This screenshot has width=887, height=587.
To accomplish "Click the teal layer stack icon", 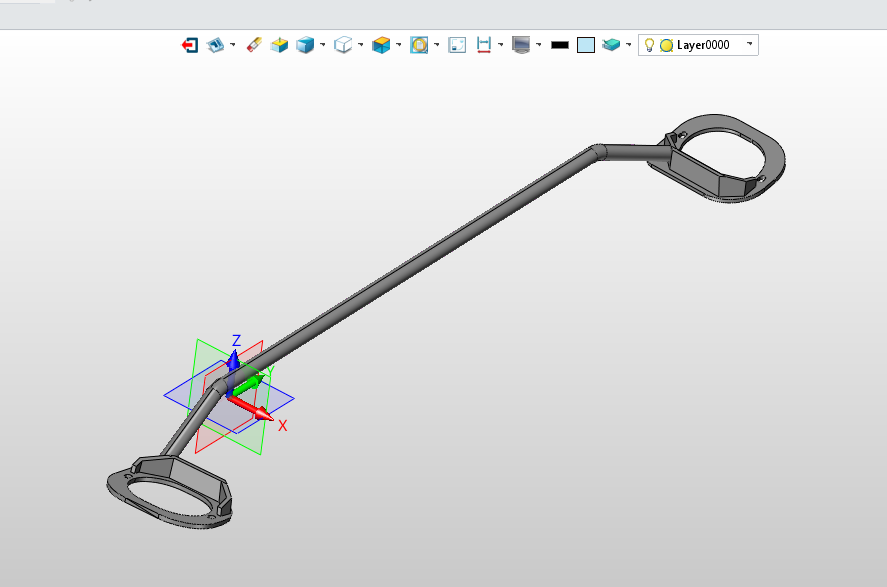I will (611, 45).
